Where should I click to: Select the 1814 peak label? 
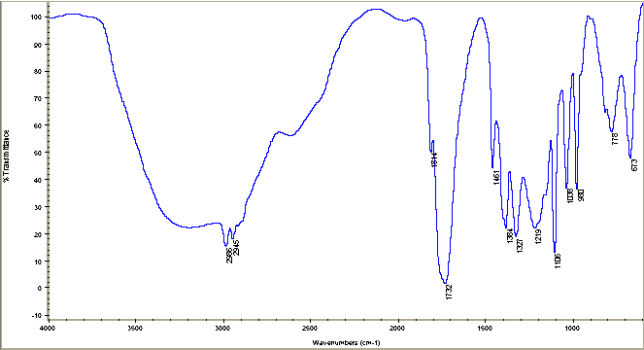click(x=434, y=159)
